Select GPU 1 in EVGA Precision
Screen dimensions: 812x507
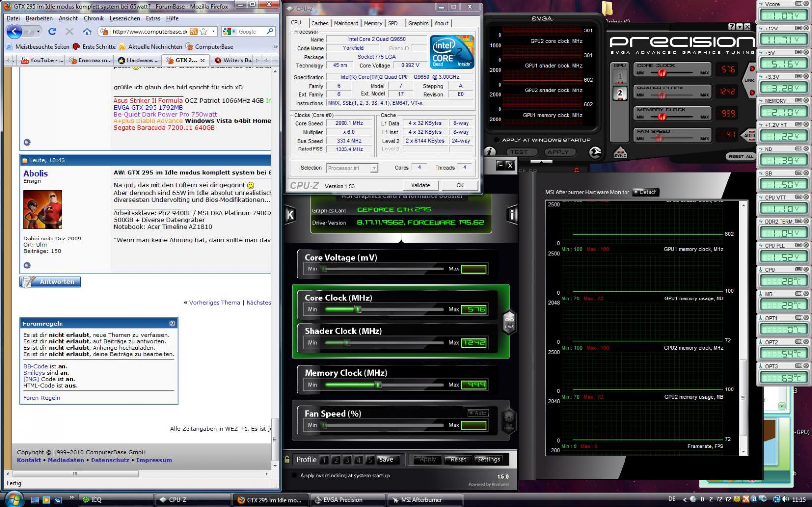tap(620, 76)
